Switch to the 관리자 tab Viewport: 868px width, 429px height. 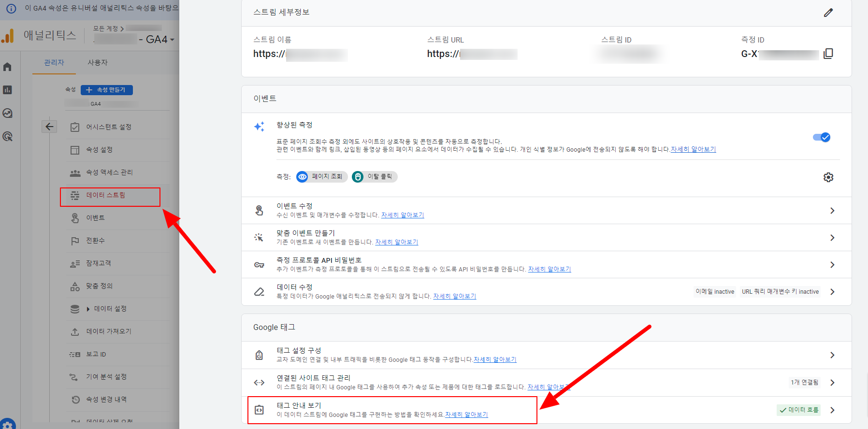pyautogui.click(x=54, y=63)
